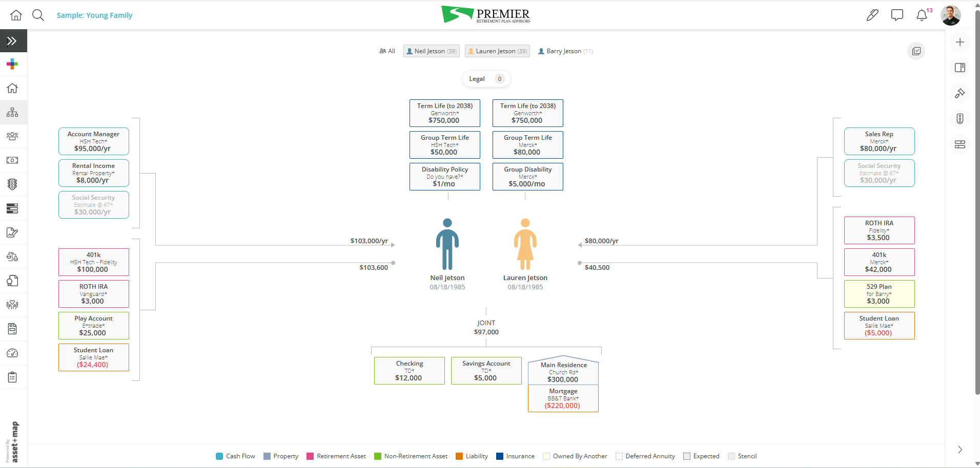Screen dimensions: 980x468
Task: Toggle the Non-Retirement Asset legend item
Action: point(411,456)
